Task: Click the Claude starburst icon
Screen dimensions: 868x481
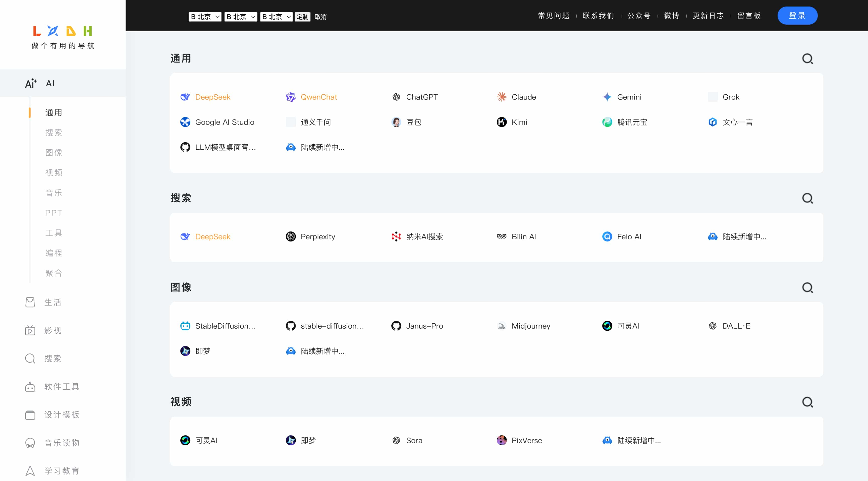Action: pyautogui.click(x=501, y=97)
